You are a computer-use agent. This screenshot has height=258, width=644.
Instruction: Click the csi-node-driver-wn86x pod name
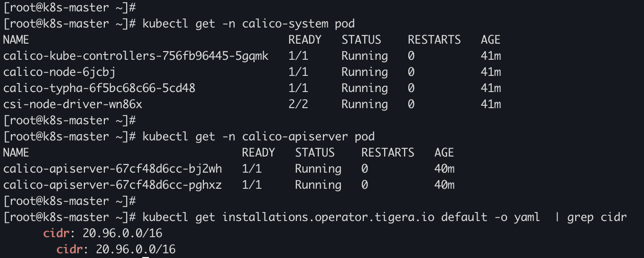pos(73,104)
